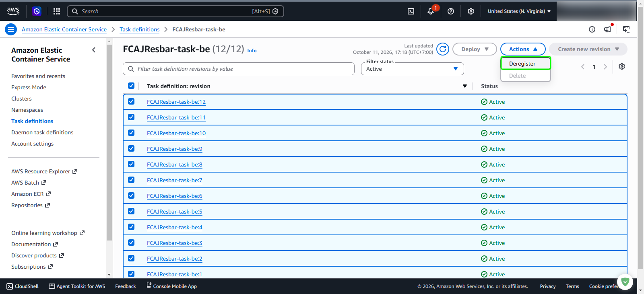The image size is (644, 294).
Task: Open the Deploy dropdown
Action: point(475,49)
